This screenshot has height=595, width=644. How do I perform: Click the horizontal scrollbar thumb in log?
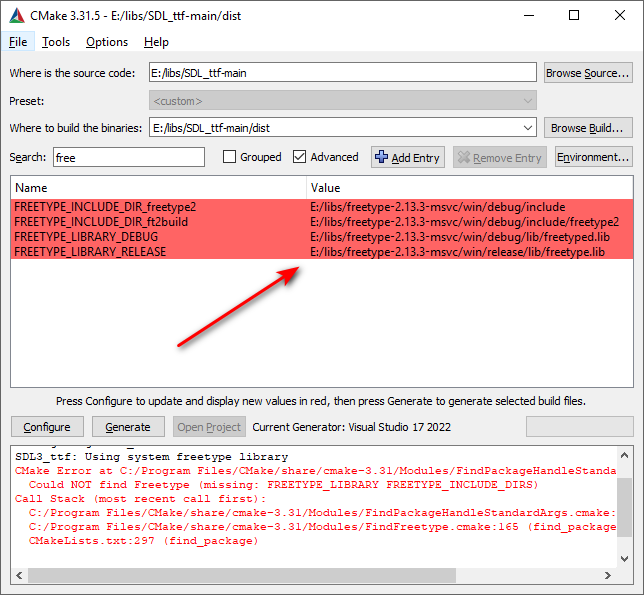pyautogui.click(x=242, y=575)
